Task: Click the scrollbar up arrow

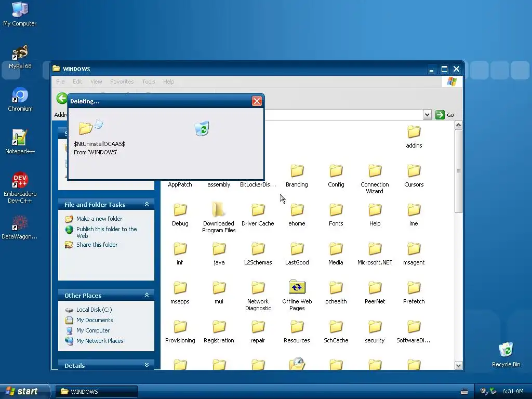Action: point(458,125)
